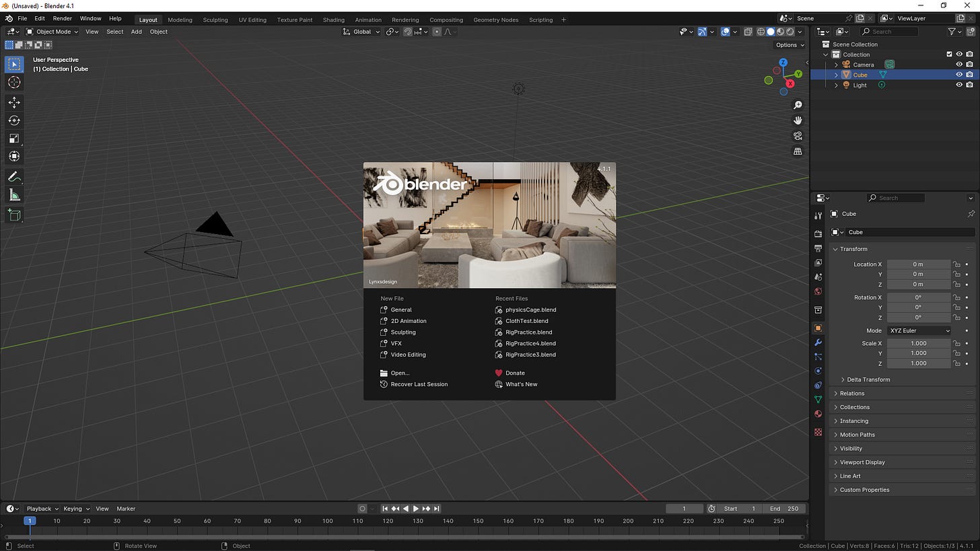Image resolution: width=980 pixels, height=551 pixels.
Task: Jump to the timeline end frame
Action: (x=436, y=509)
